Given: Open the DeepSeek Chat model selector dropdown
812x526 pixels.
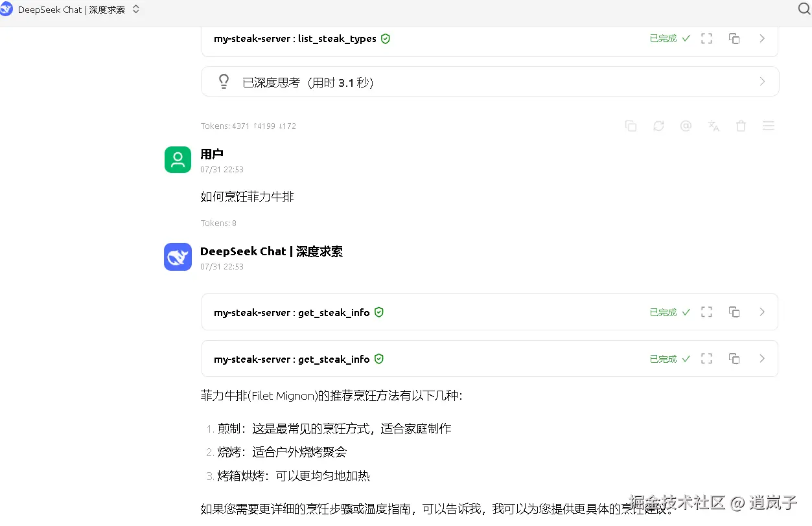Looking at the screenshot, I should (135, 10).
